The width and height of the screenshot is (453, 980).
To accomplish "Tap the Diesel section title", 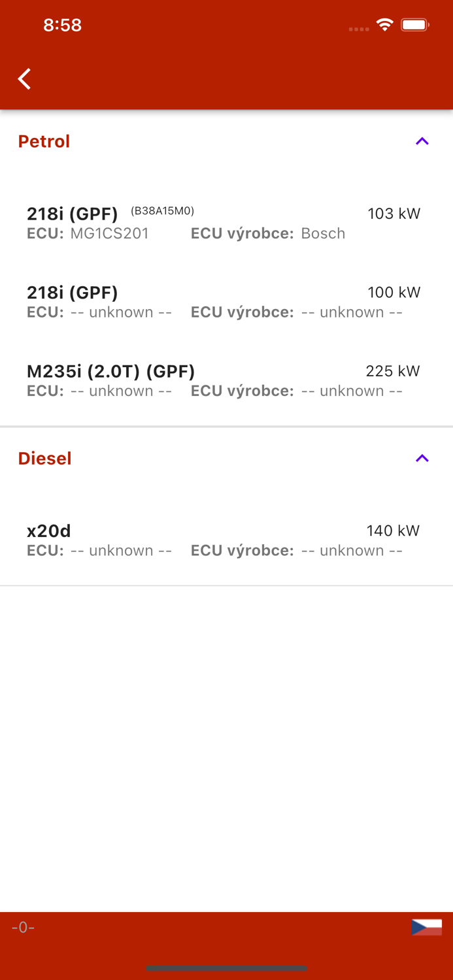I will coord(44,458).
